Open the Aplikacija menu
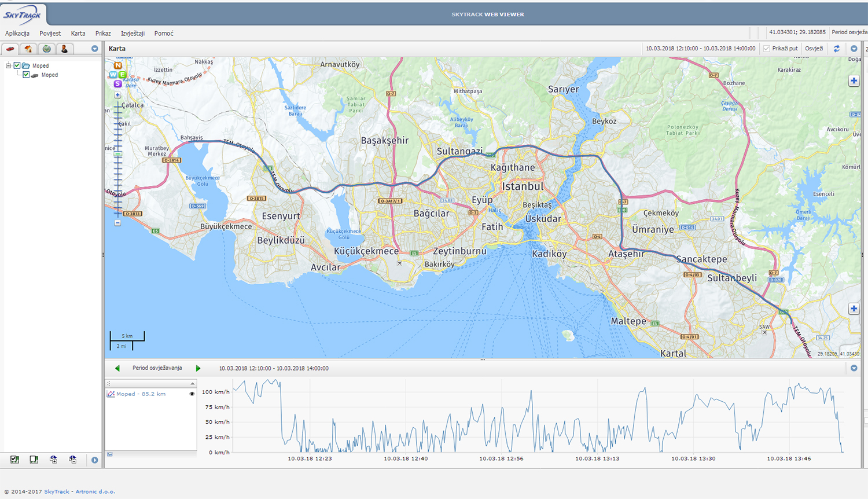This screenshot has width=868, height=499. [17, 33]
